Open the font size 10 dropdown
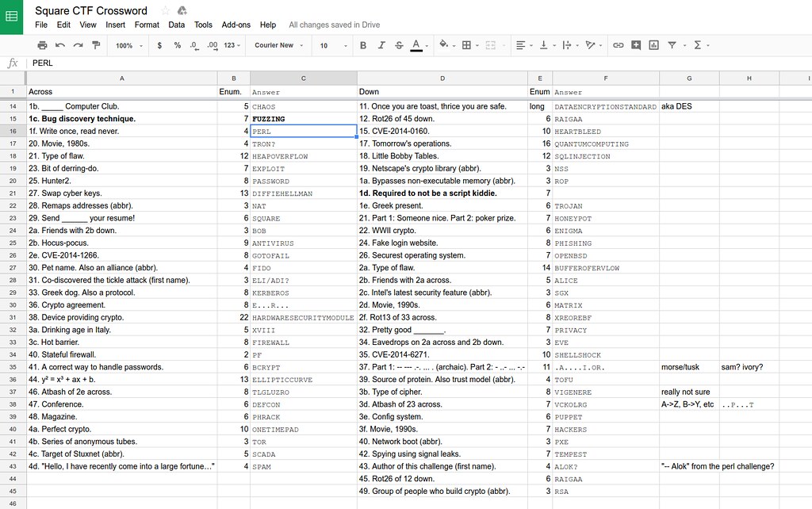812x509 pixels. pos(334,45)
